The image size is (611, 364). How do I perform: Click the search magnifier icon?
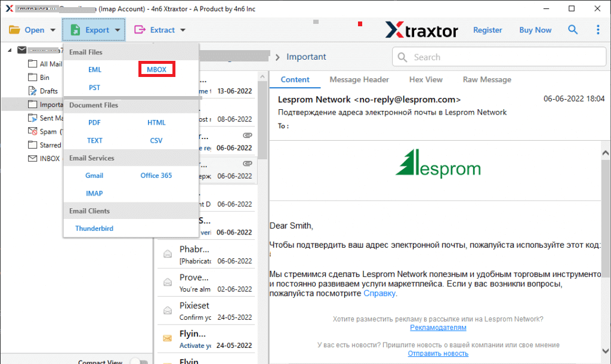(573, 29)
